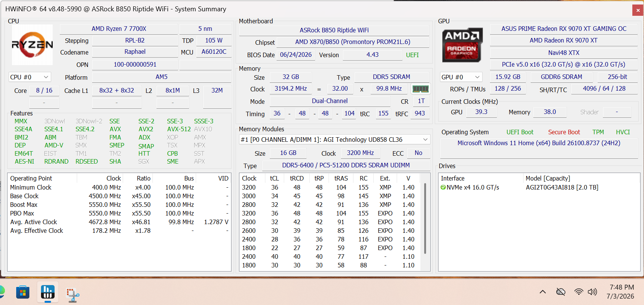
Task: Click the ASUS PRIME Radeon RX 9070 XT field
Action: click(564, 29)
